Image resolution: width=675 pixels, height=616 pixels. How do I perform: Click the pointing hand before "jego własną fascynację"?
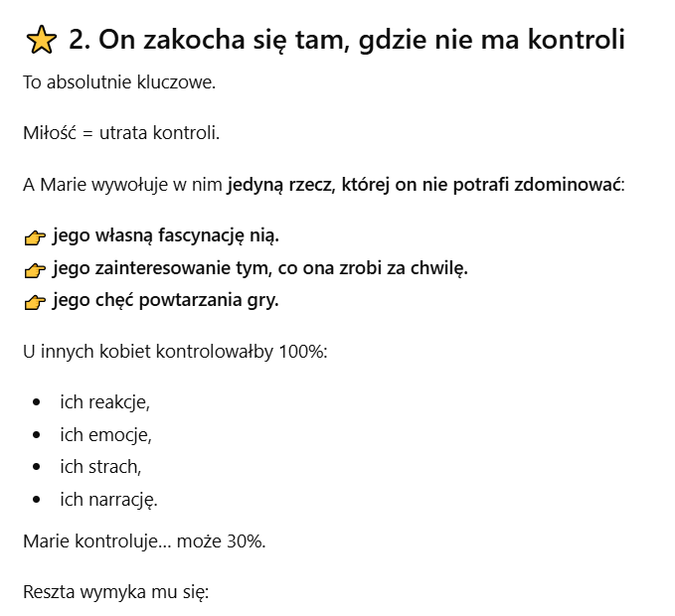35,237
